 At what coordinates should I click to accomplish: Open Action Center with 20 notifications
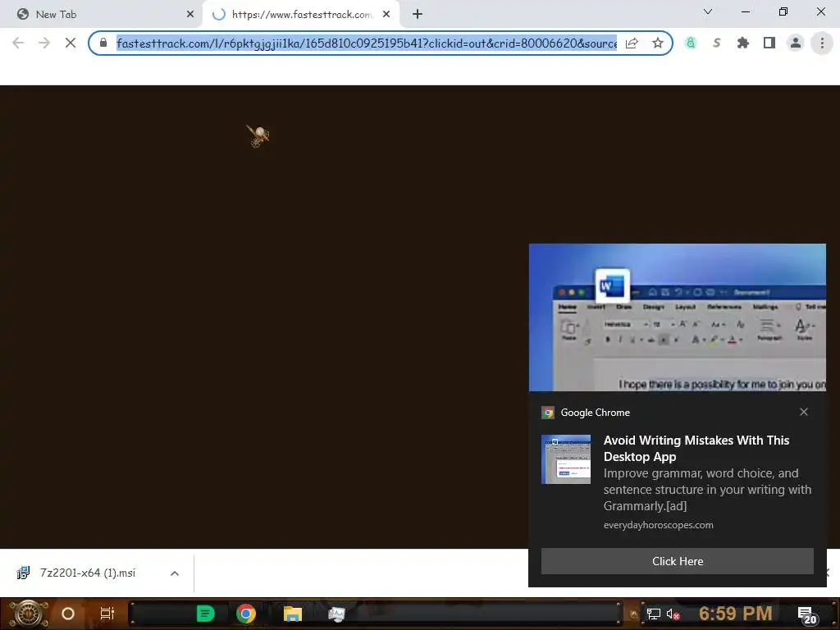pos(807,614)
